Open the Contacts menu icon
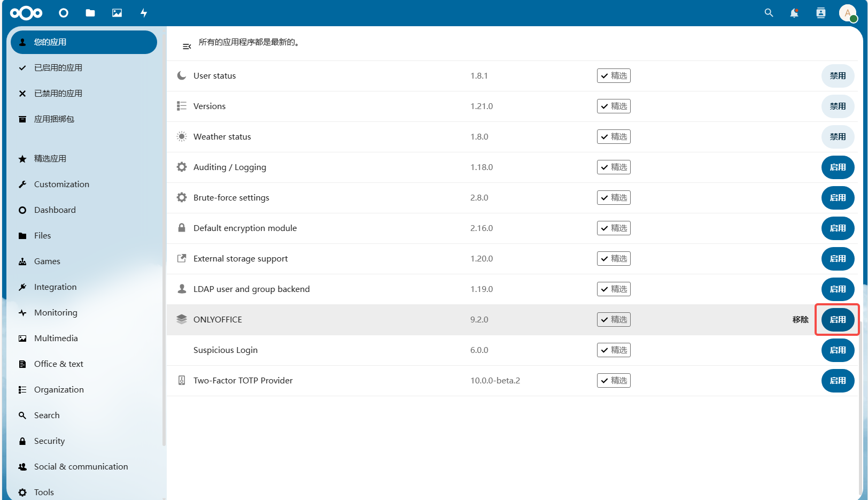This screenshot has width=868, height=500. click(821, 13)
